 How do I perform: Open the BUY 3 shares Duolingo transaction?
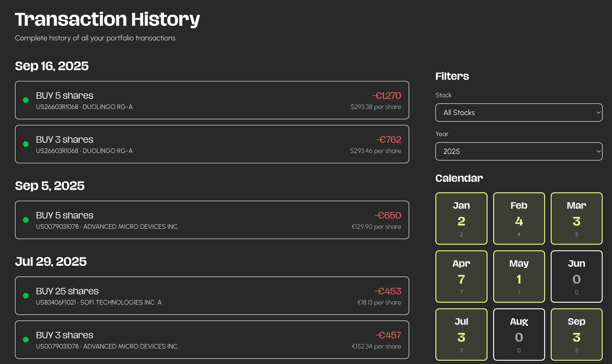[212, 144]
